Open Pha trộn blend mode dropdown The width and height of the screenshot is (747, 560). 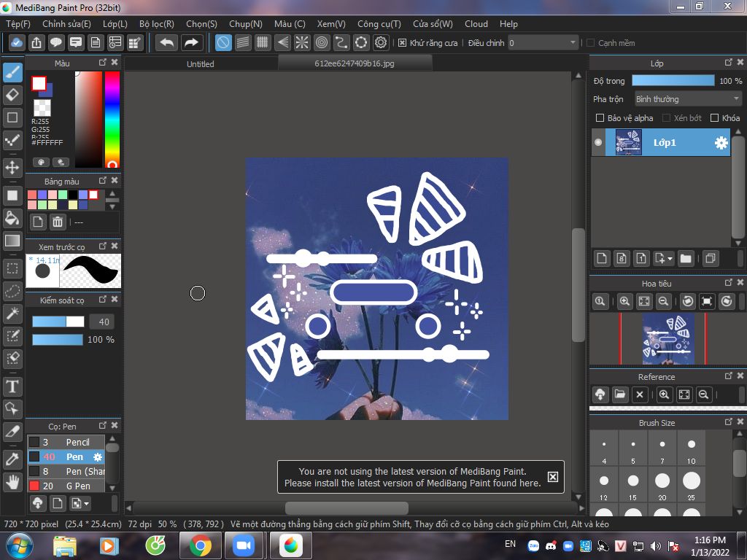pos(688,99)
